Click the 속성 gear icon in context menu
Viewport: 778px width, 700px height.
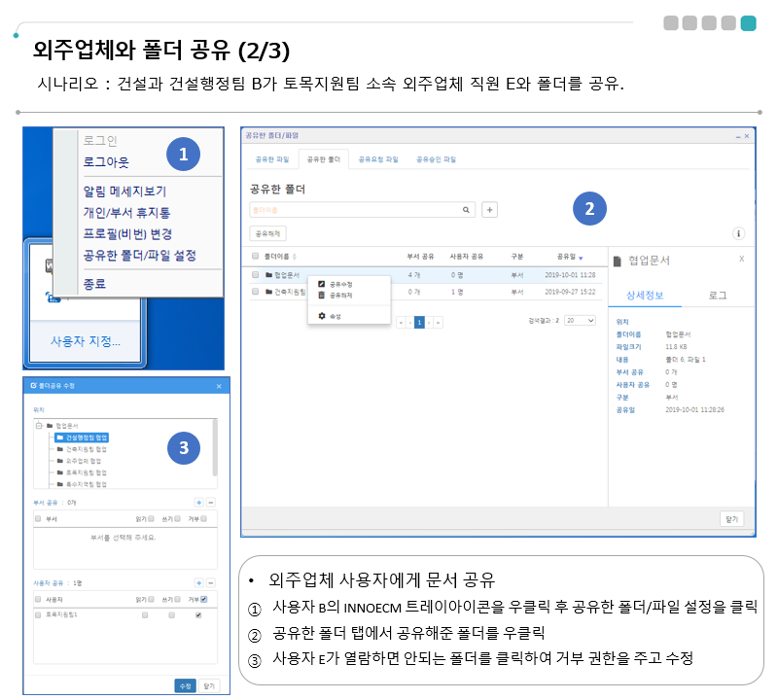tap(322, 316)
